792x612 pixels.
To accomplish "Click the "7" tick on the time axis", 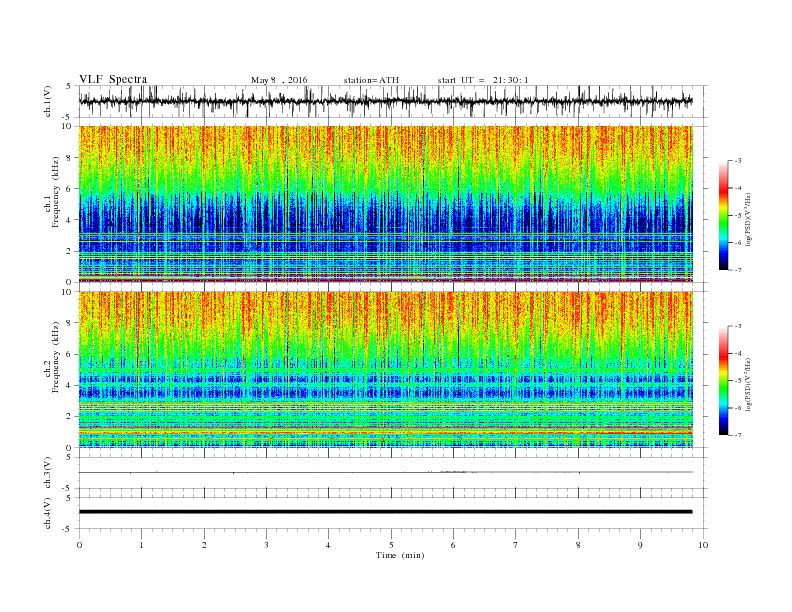I will coord(516,545).
